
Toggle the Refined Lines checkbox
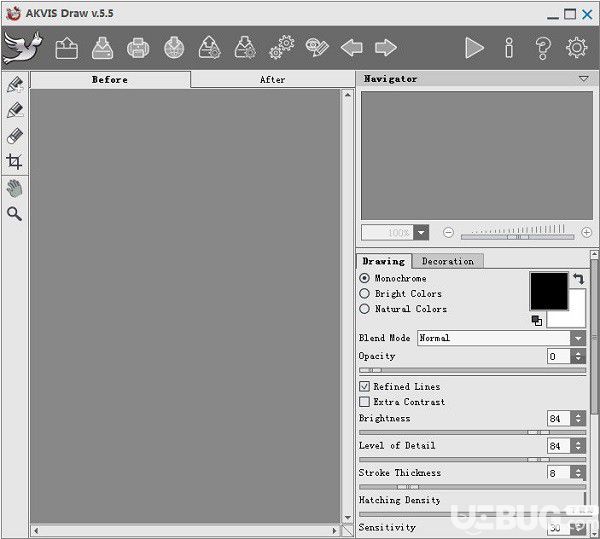pos(364,386)
